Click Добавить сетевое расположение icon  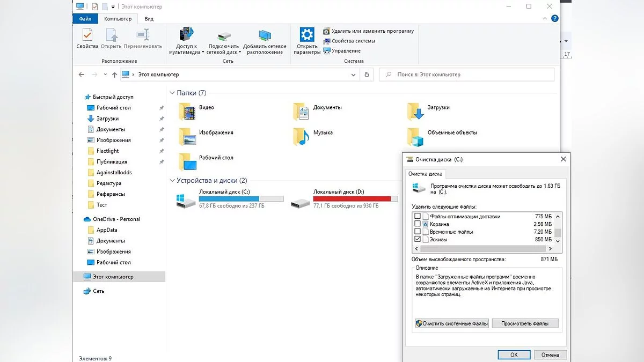click(x=265, y=36)
